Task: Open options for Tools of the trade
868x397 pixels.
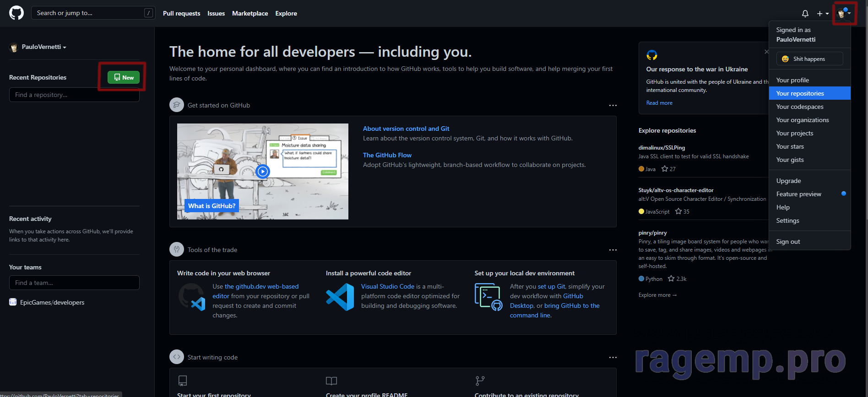Action: tap(613, 250)
